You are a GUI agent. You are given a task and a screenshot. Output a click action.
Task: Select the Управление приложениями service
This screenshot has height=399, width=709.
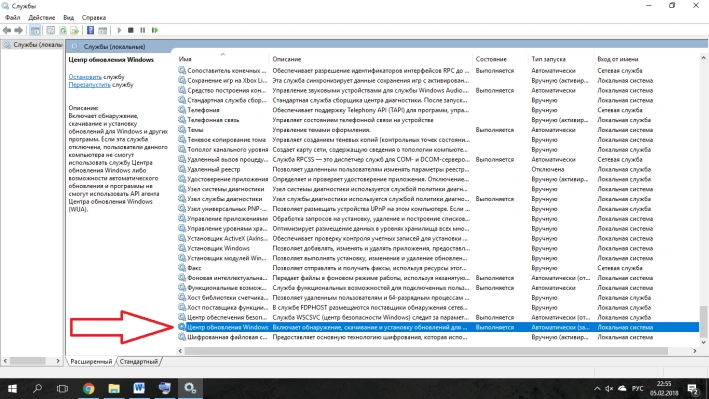pos(227,219)
